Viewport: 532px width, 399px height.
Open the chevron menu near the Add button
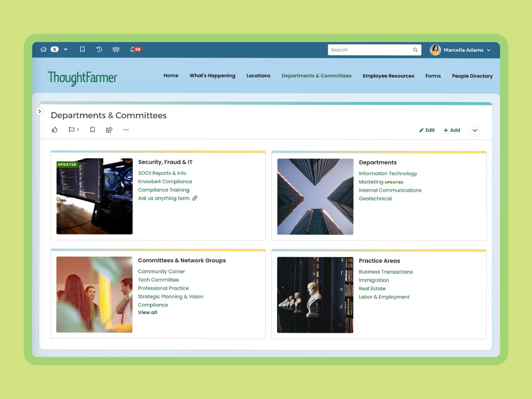[475, 130]
